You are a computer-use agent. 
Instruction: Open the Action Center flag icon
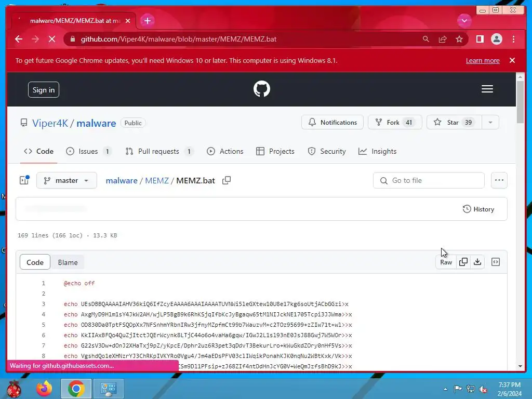point(458,389)
